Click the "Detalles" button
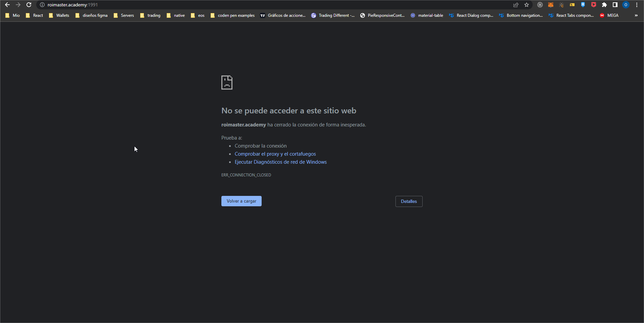Image resolution: width=644 pixels, height=323 pixels. pos(409,201)
